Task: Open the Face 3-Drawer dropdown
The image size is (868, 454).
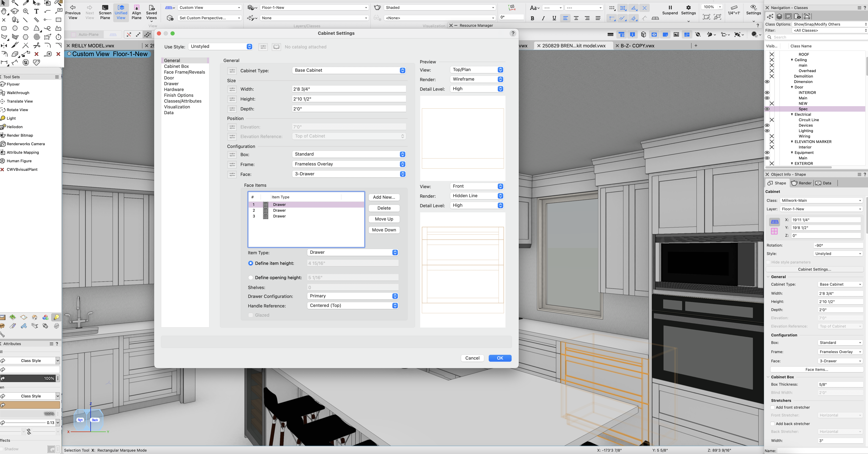Action: pos(348,174)
